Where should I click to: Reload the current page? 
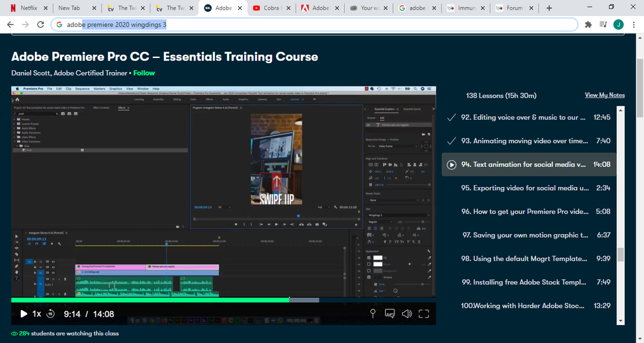click(41, 24)
